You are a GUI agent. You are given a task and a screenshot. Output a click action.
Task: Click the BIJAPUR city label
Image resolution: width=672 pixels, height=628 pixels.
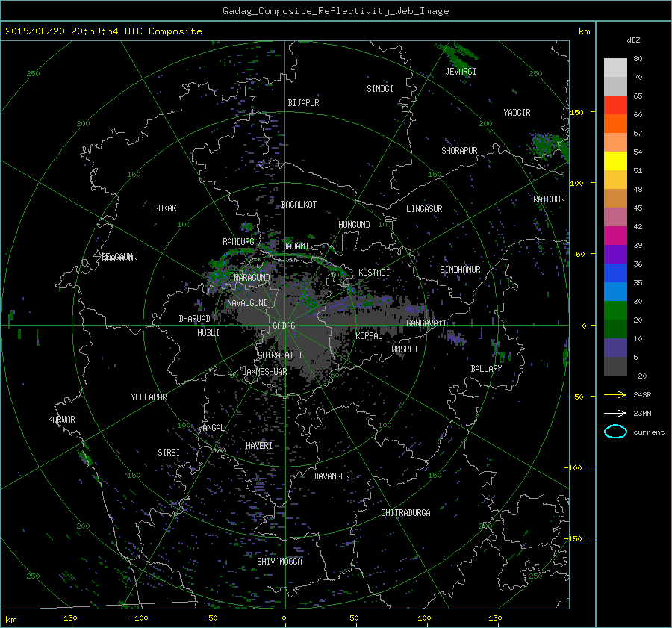[x=303, y=103]
